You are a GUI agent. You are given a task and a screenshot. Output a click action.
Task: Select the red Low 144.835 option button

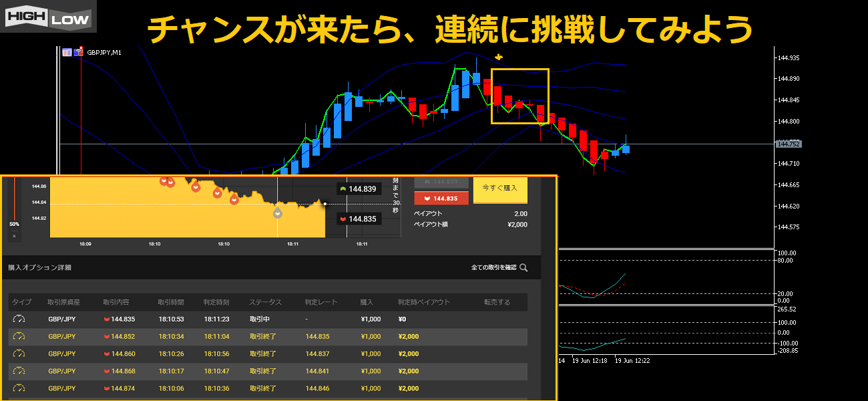tap(441, 198)
